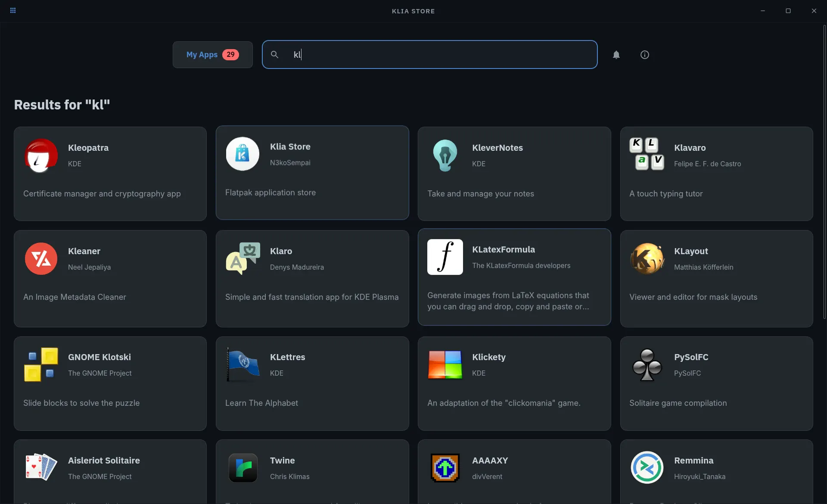Screen dimensions: 827x504
Task: Open the Kleopatra title
Action: tap(88, 148)
